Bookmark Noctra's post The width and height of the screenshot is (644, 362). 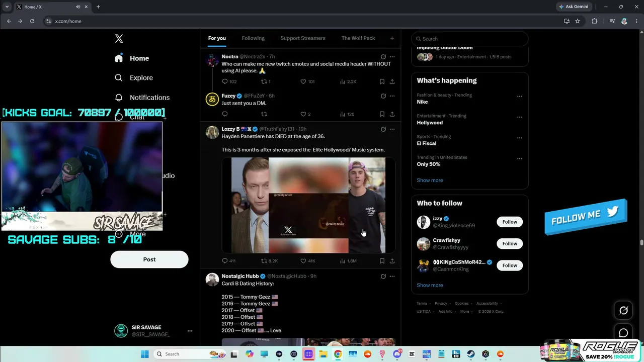[x=382, y=81]
